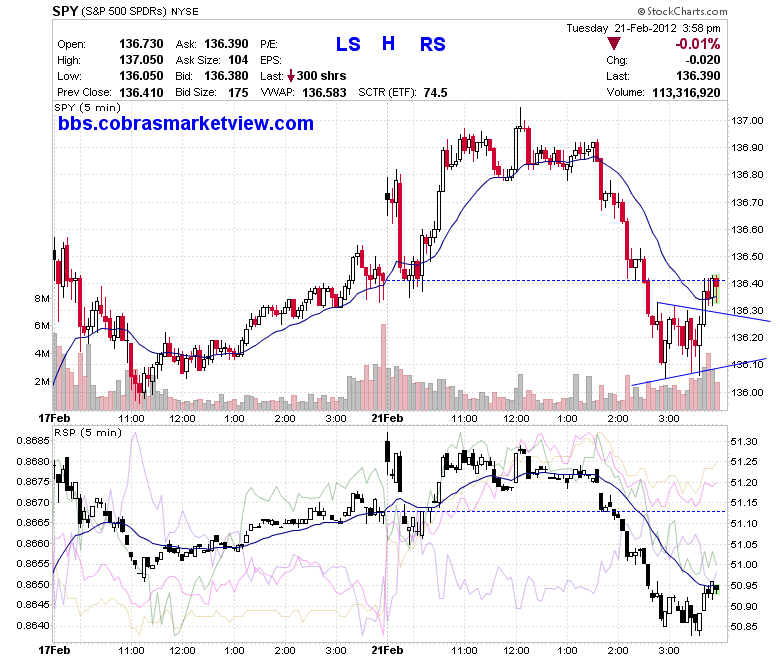Click the SPY ticker symbol title
The width and height of the screenshot is (780, 659).
65,10
